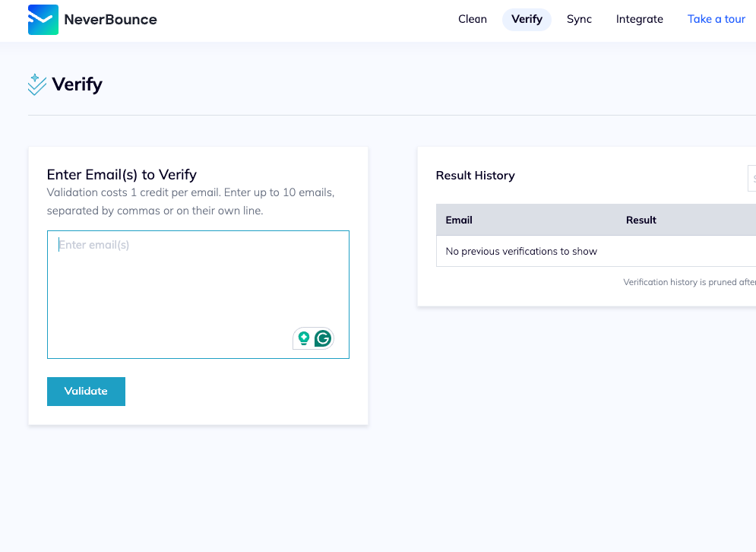Click the NeverBounce brand name text

[x=110, y=20]
